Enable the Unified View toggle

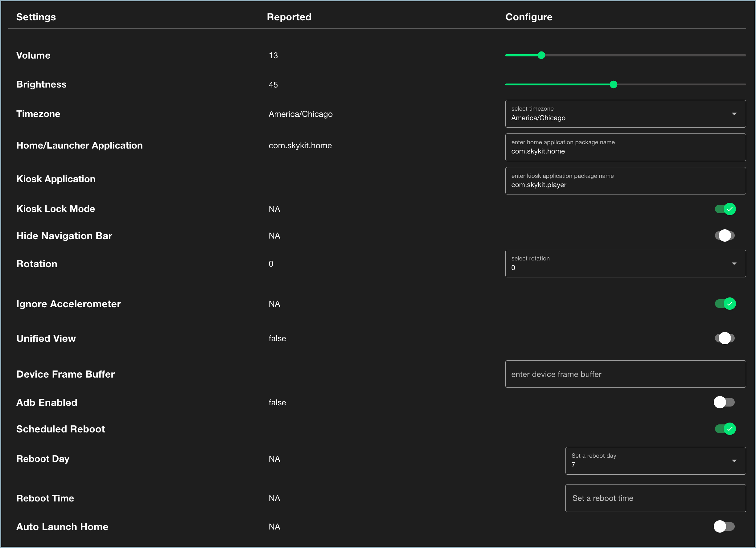[725, 337]
